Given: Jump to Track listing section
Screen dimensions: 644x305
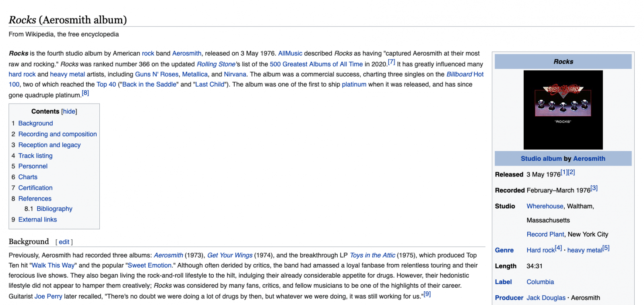Looking at the screenshot, I should 35,156.
